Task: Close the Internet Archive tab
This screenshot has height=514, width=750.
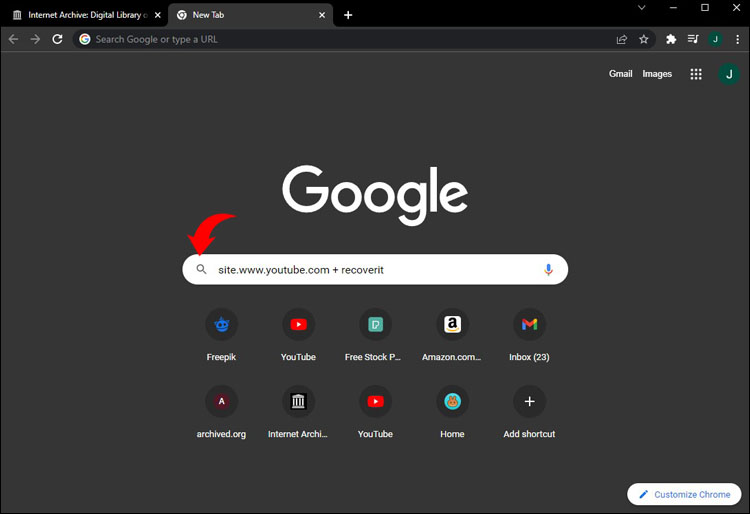Action: tap(158, 15)
